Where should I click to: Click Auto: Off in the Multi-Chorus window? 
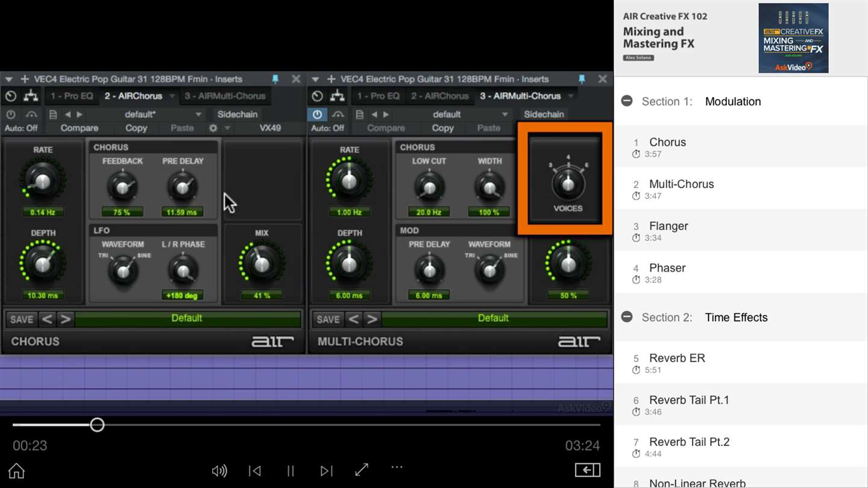(x=327, y=128)
